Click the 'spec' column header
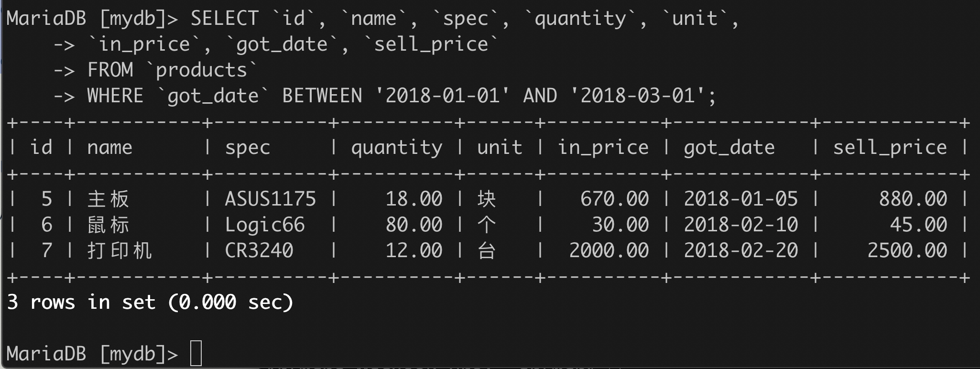Screen dimensions: 980x369 pos(247,147)
